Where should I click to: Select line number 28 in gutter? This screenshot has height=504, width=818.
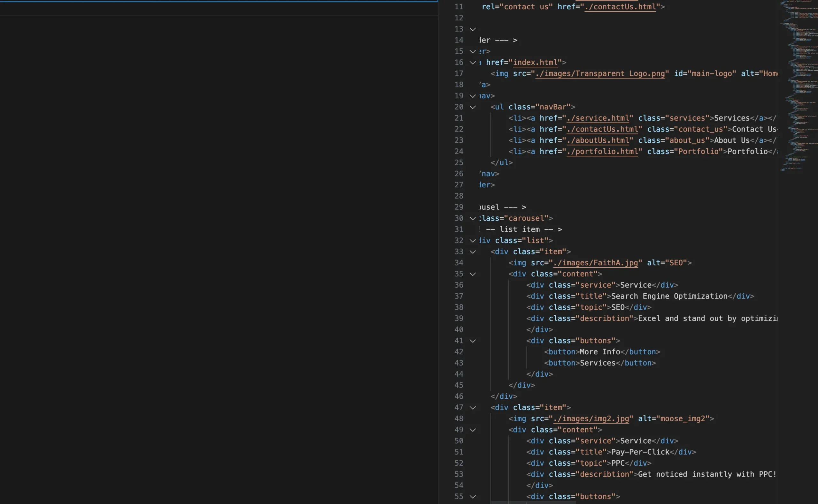[459, 196]
